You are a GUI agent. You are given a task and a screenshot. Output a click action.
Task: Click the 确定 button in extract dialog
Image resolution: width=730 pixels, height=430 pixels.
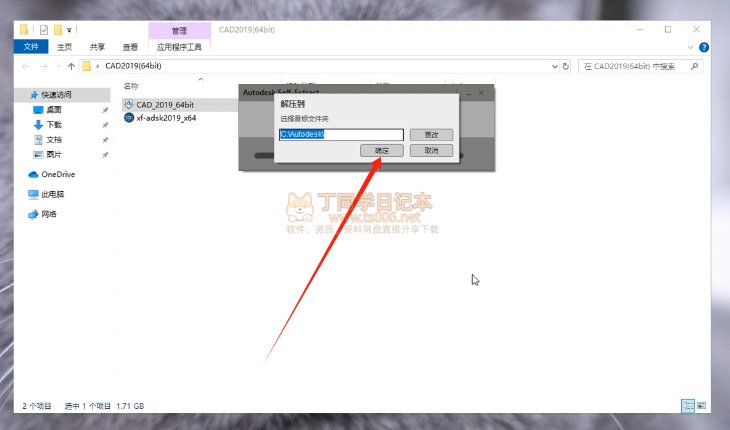(x=382, y=150)
